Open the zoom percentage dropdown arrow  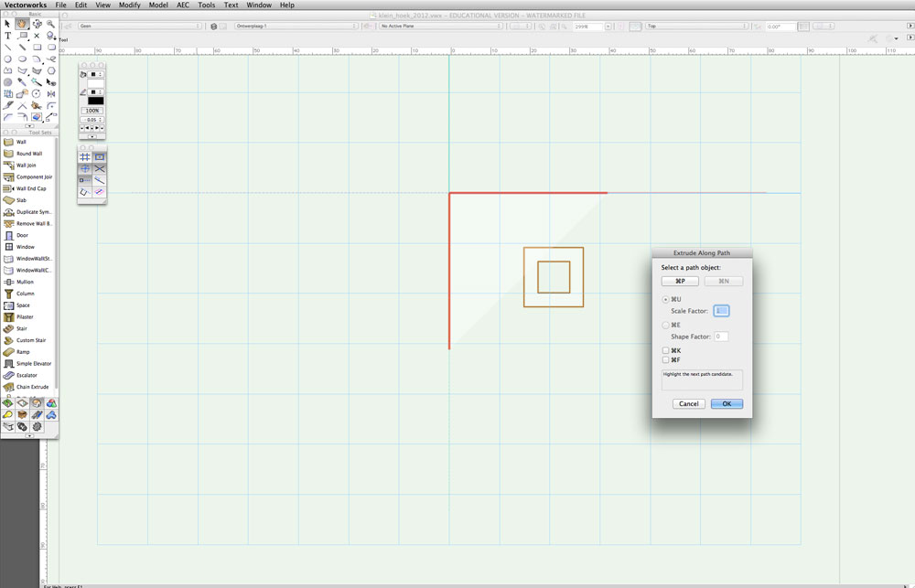608,27
